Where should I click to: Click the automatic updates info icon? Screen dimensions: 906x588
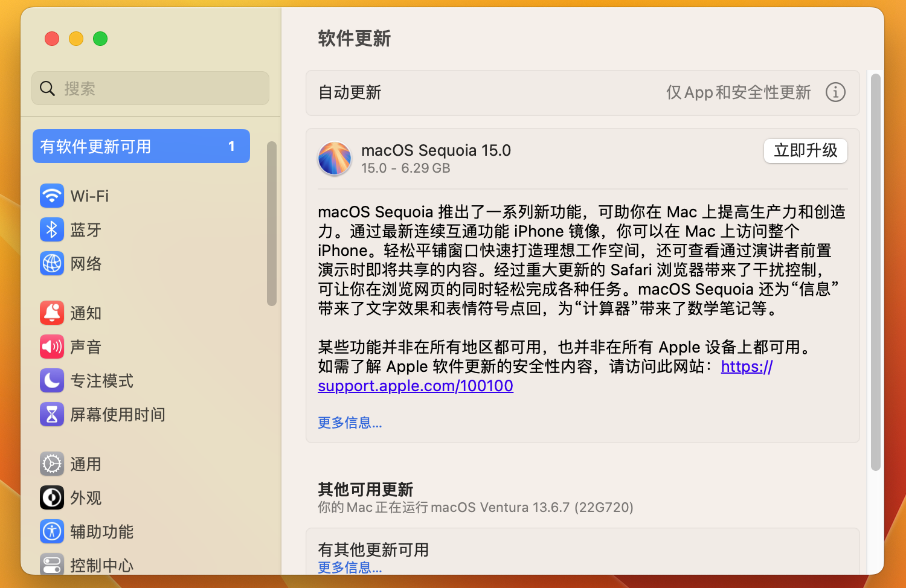835,92
